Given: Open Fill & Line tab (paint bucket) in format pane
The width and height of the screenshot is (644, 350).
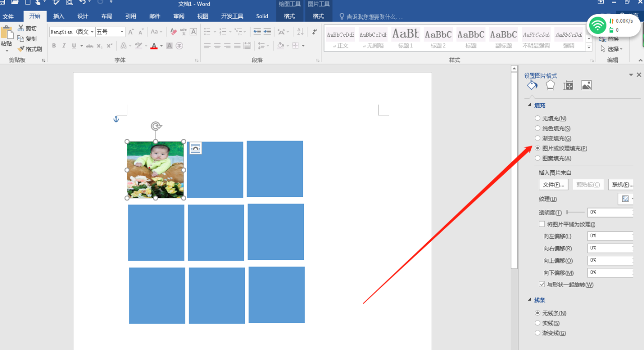Looking at the screenshot, I should (532, 85).
